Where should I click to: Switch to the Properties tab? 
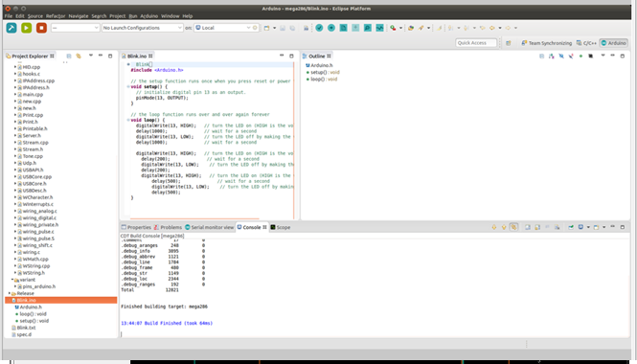[x=136, y=227]
